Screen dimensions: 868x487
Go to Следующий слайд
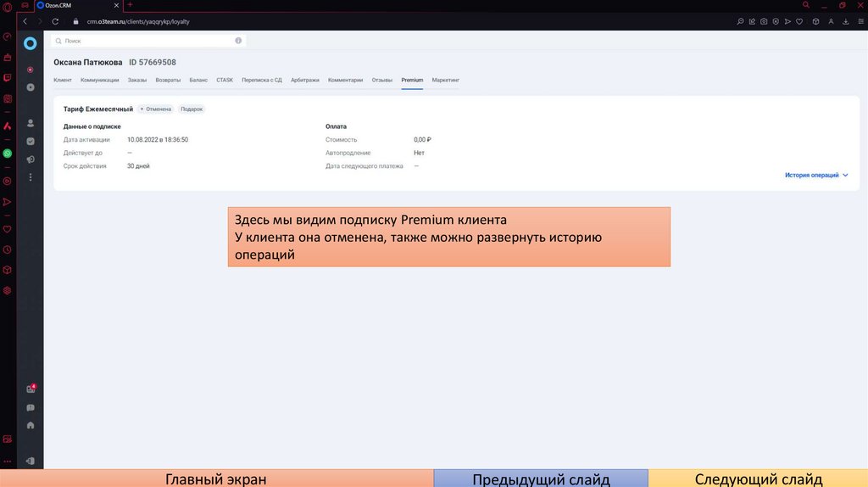[758, 479]
